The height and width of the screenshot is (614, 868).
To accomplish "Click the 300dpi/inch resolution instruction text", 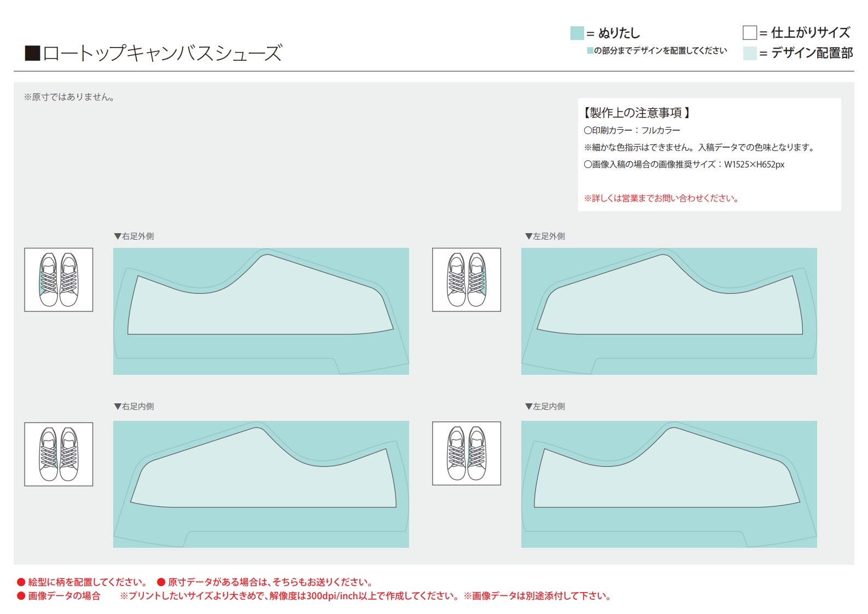I will point(290,596).
